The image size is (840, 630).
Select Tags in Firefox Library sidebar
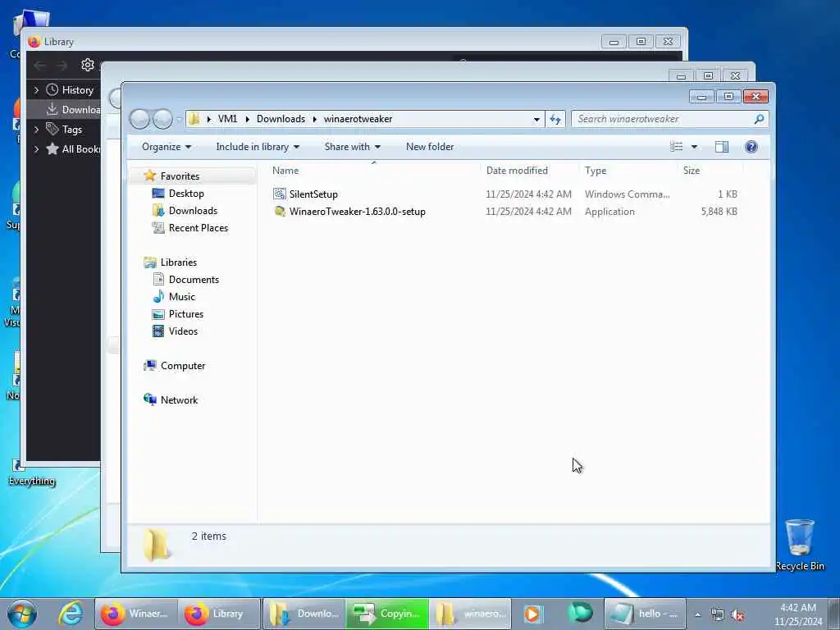(x=72, y=129)
